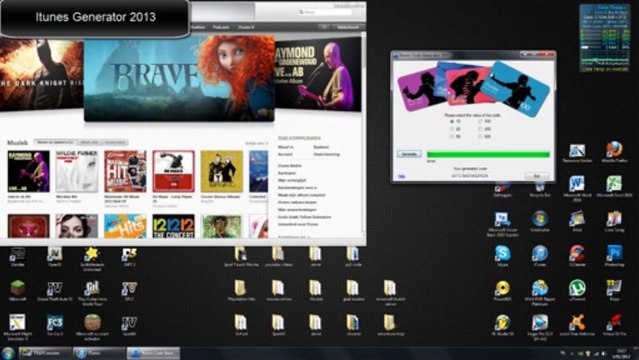Viewport: 639px width, 360px height.
Task: Click the Brave movie banner in iTunes
Action: [x=179, y=77]
